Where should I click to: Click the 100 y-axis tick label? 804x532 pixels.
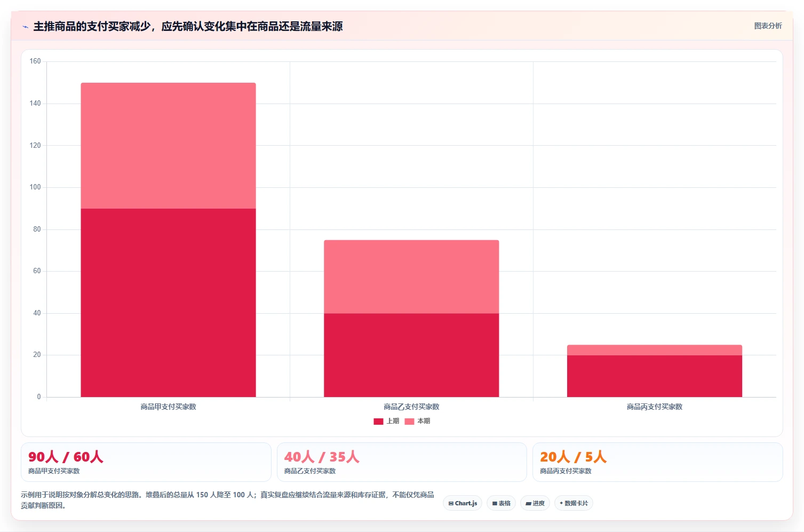(x=35, y=187)
